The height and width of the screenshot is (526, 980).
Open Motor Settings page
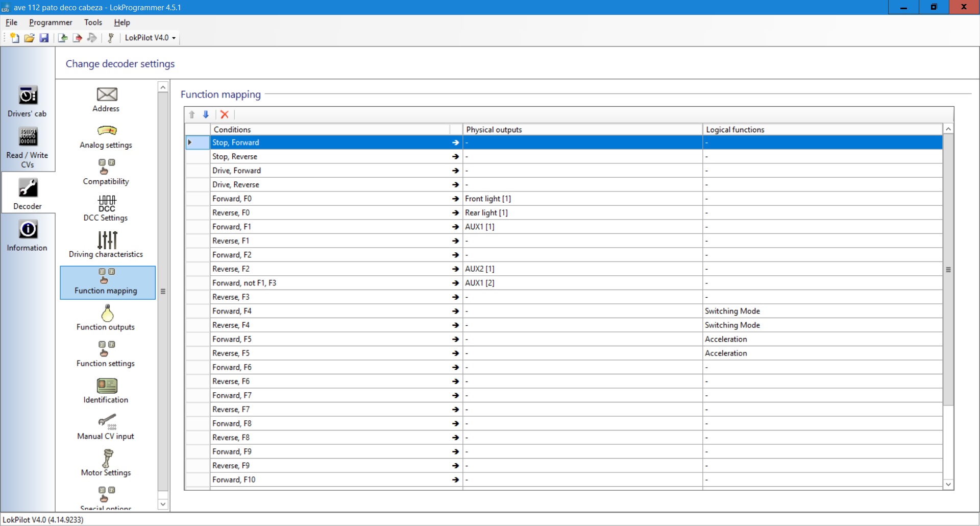[106, 463]
